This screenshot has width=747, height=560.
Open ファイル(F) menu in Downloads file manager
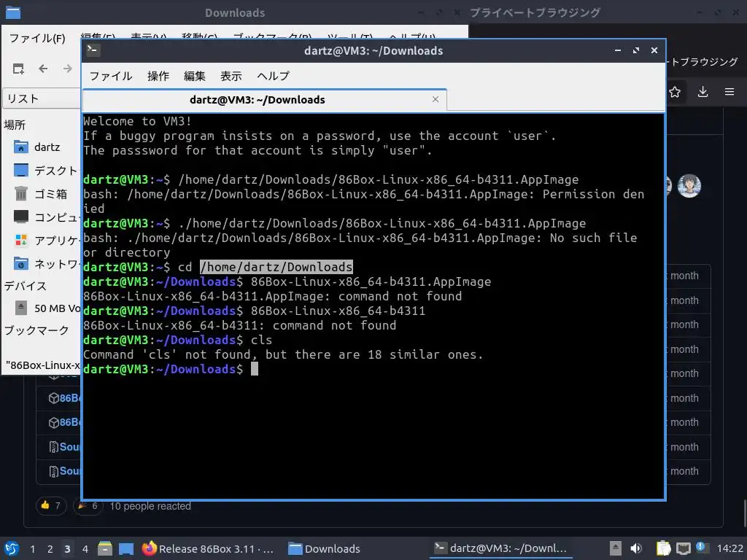37,38
